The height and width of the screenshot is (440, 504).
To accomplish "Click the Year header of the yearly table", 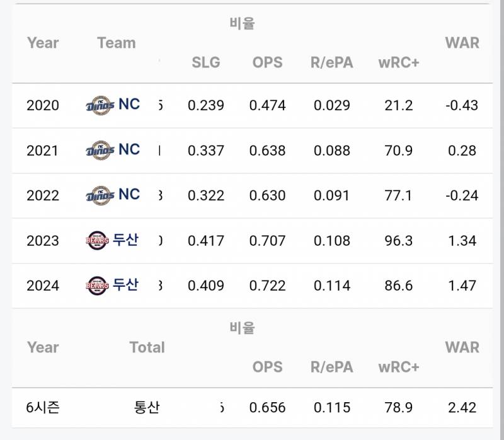I will 43,43.
